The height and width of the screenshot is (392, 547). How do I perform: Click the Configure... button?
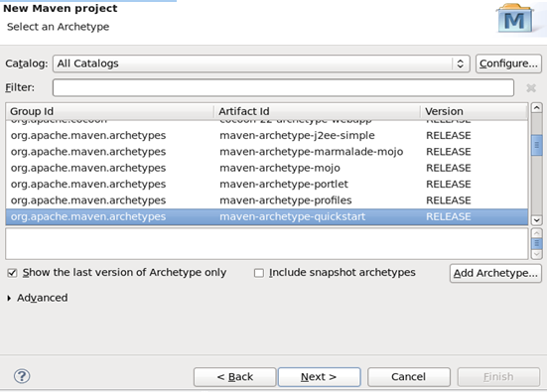pyautogui.click(x=508, y=64)
